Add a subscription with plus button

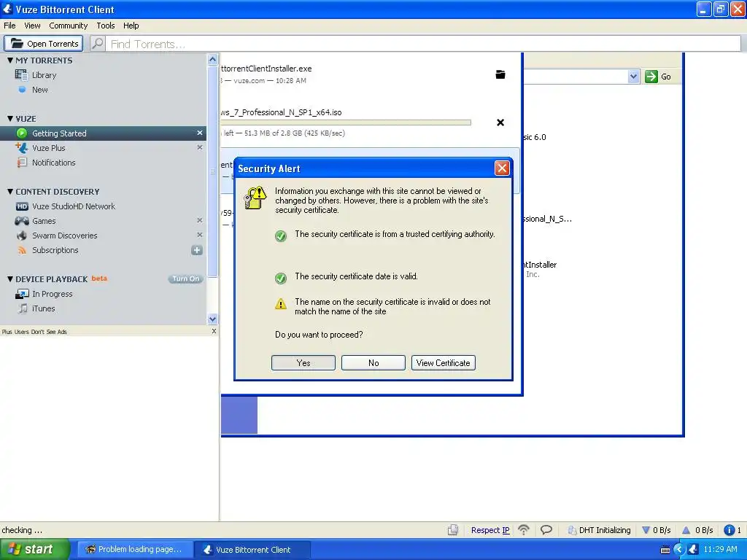[x=197, y=250]
